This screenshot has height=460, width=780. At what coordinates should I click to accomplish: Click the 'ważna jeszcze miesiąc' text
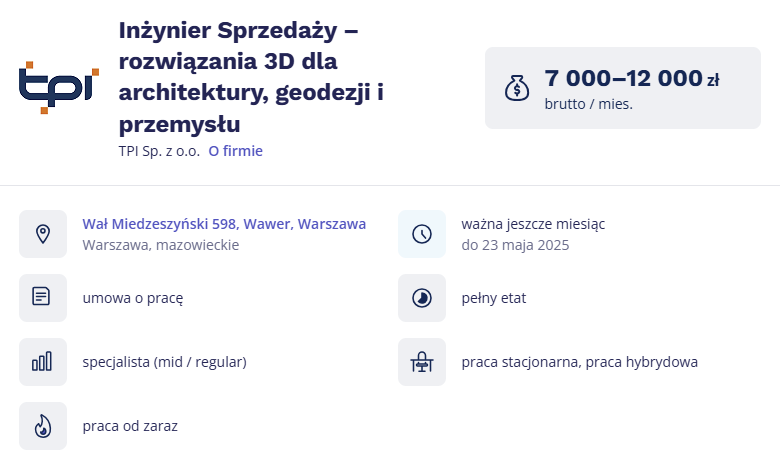pos(533,224)
